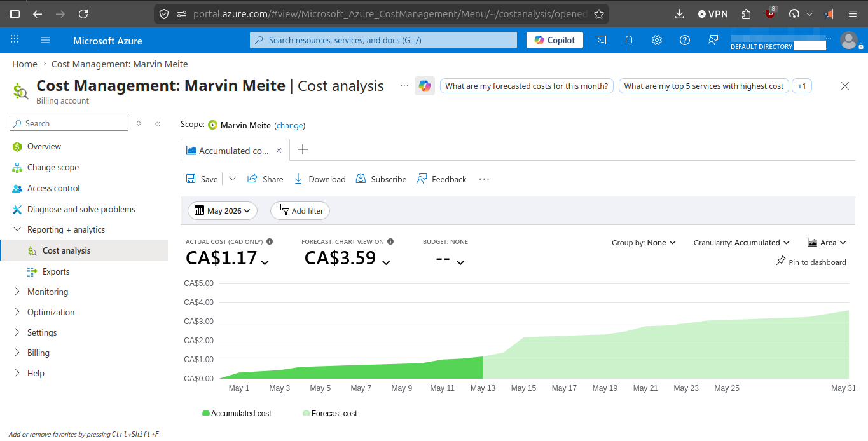Toggle the Accumulated cost legend swatch
This screenshot has height=441, width=868.
[x=206, y=413]
